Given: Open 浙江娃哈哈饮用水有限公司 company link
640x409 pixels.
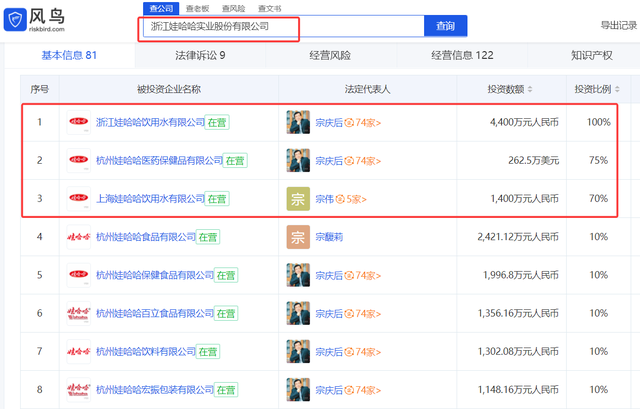Looking at the screenshot, I should tap(150, 122).
